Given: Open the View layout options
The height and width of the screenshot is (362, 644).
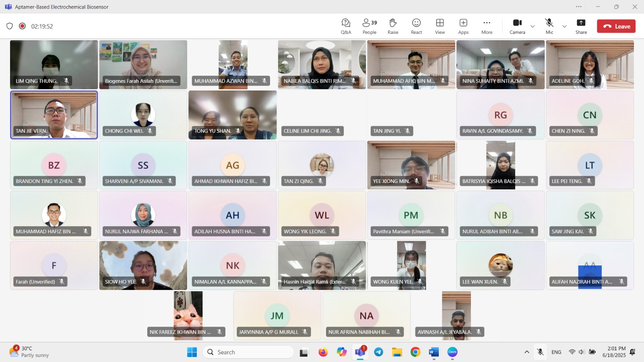Looking at the screenshot, I should (440, 27).
